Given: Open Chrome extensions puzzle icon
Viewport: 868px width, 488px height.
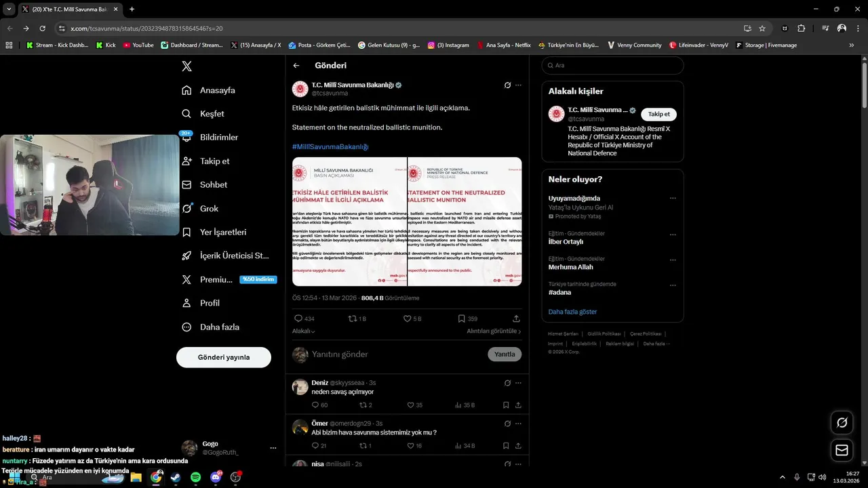Looking at the screenshot, I should pos(801,28).
